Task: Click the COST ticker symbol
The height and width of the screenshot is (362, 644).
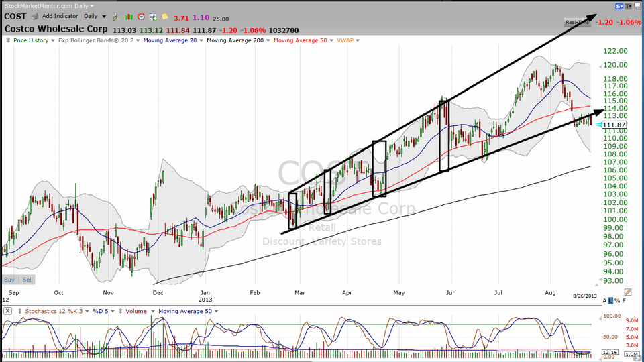Action: (x=15, y=16)
